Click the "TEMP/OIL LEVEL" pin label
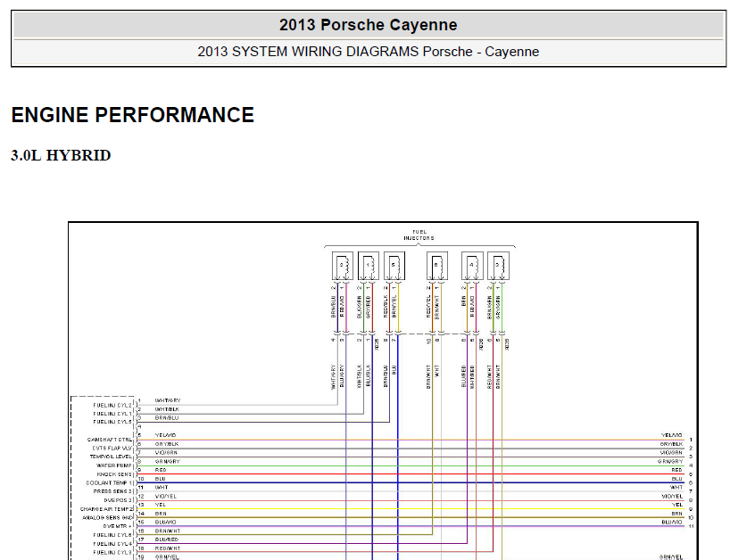 [111, 457]
